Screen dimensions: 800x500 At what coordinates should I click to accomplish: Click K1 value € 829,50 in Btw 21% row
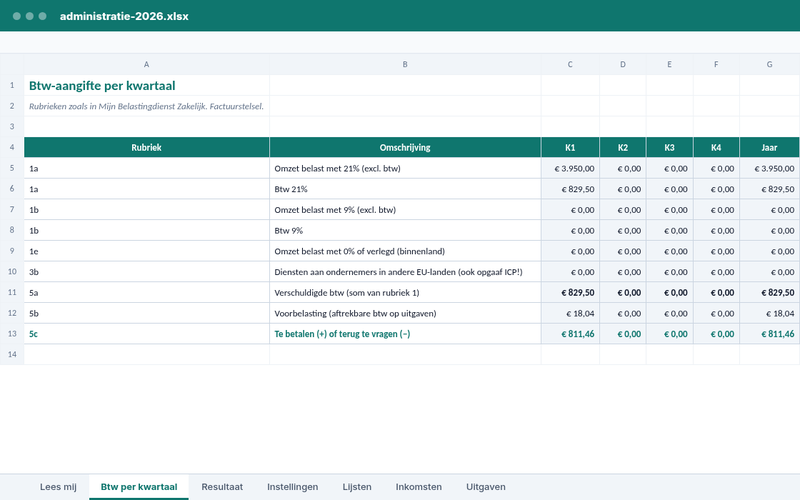pyautogui.click(x=570, y=189)
